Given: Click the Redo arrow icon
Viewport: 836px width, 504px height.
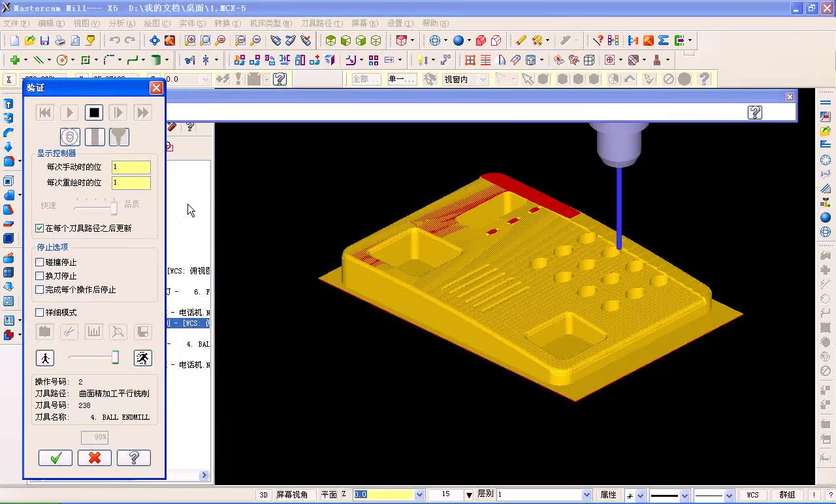Looking at the screenshot, I should point(130,40).
